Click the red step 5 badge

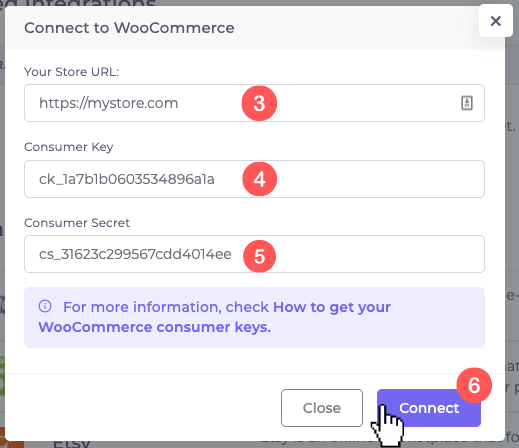point(259,256)
